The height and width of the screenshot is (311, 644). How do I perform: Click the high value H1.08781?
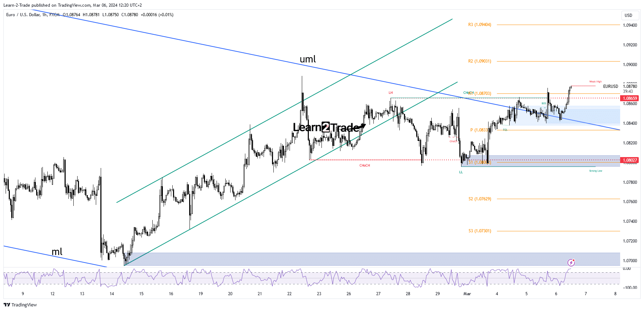point(91,15)
